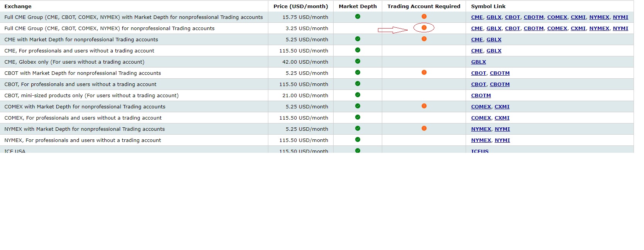Click orange icon in CME with Market Depth nonprofessional row
The image size is (644, 250).
424,39
